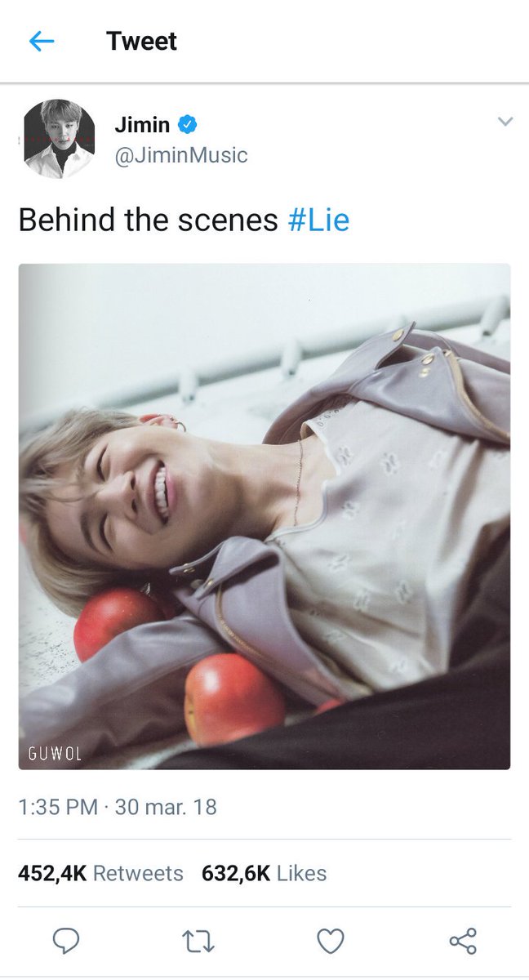Expand tweet options chevron
The height and width of the screenshot is (980, 529).
tap(505, 122)
